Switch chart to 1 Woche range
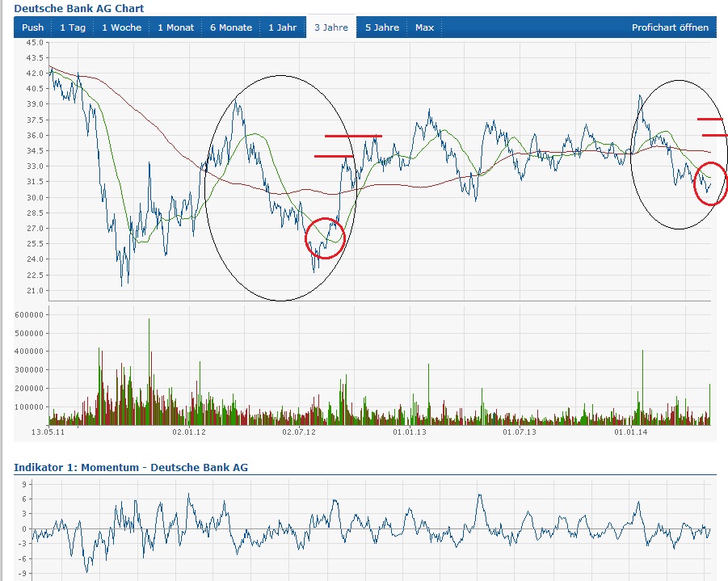Viewport: 728px width, 581px height. pos(122,27)
